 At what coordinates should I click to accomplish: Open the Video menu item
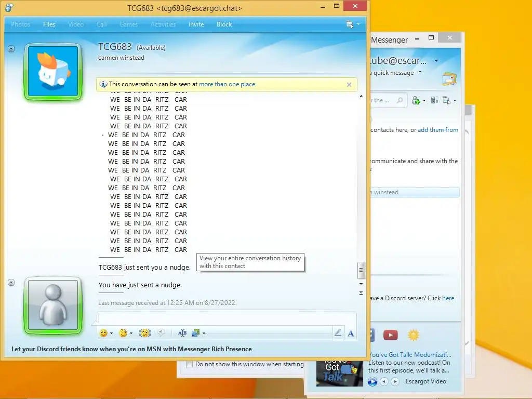click(76, 24)
